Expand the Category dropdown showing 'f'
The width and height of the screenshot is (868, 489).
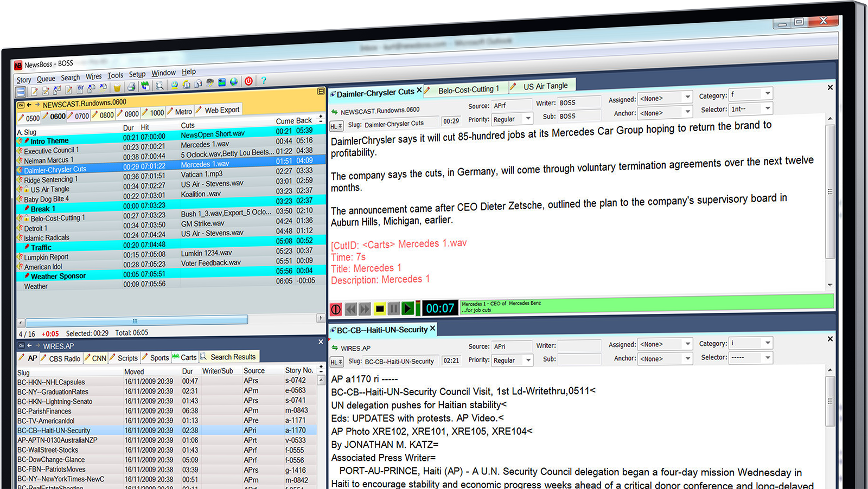[767, 94]
